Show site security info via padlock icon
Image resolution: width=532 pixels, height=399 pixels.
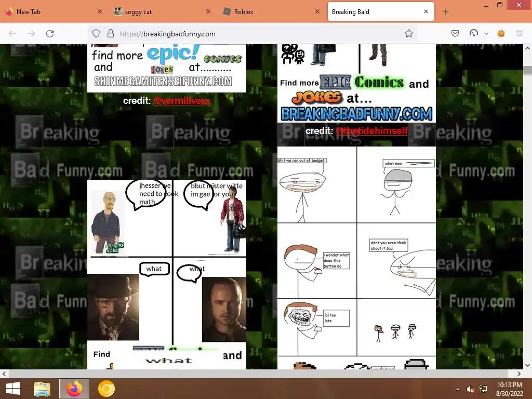coord(110,33)
